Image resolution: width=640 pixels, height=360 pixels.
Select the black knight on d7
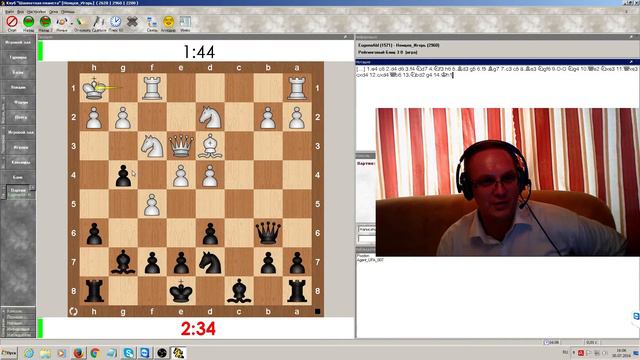point(210,262)
